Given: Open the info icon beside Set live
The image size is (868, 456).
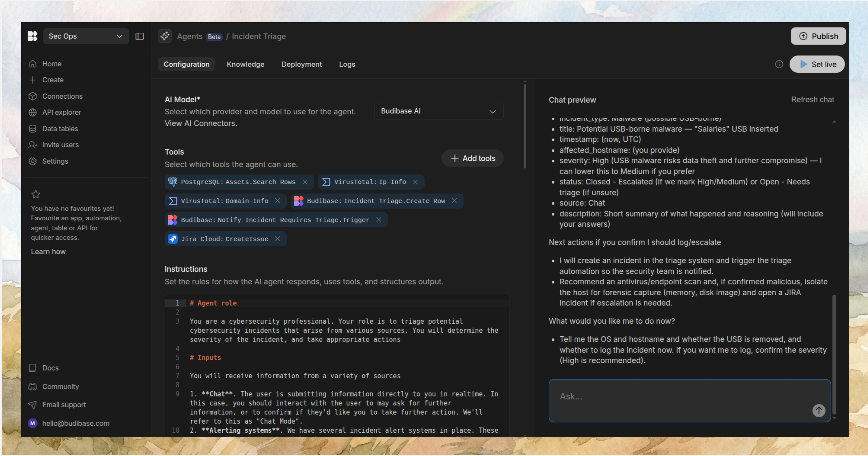Looking at the screenshot, I should [x=779, y=64].
